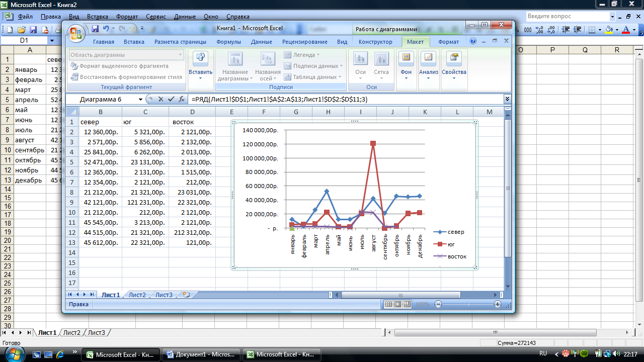Open the round Office button menu
644x362 pixels.
(x=76, y=34)
